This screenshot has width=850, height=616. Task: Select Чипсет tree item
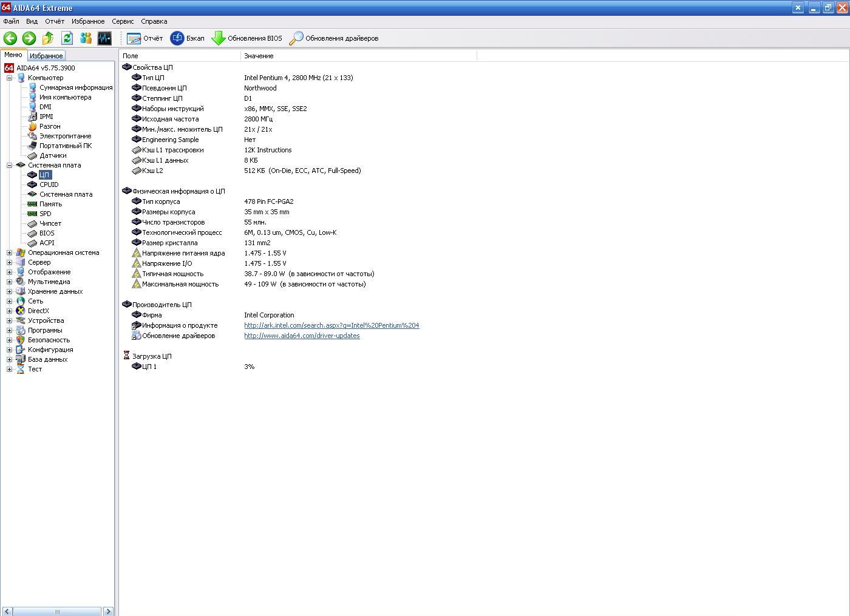50,223
